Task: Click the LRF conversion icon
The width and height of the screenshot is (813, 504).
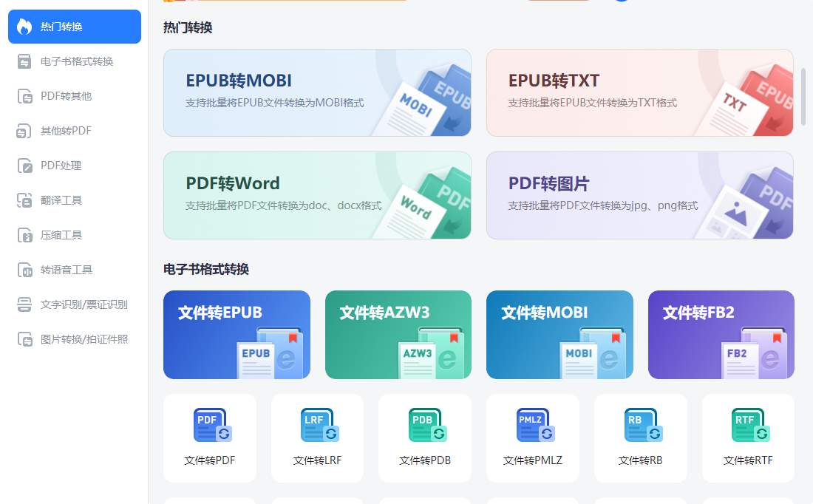Action: click(319, 425)
